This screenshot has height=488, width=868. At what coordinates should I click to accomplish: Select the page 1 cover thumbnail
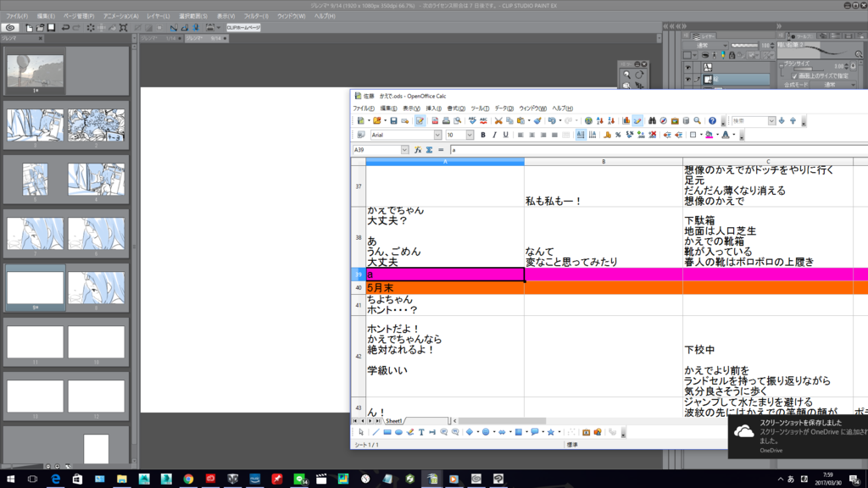[x=36, y=71]
